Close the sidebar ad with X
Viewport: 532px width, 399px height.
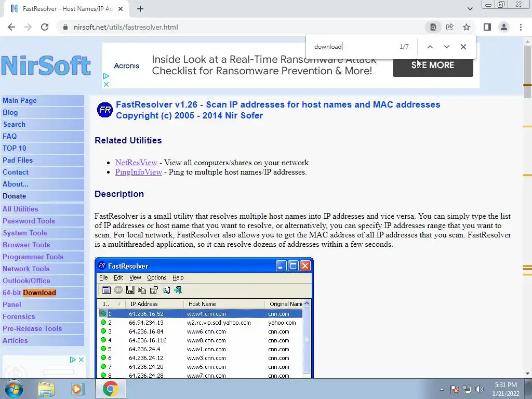(x=81, y=360)
